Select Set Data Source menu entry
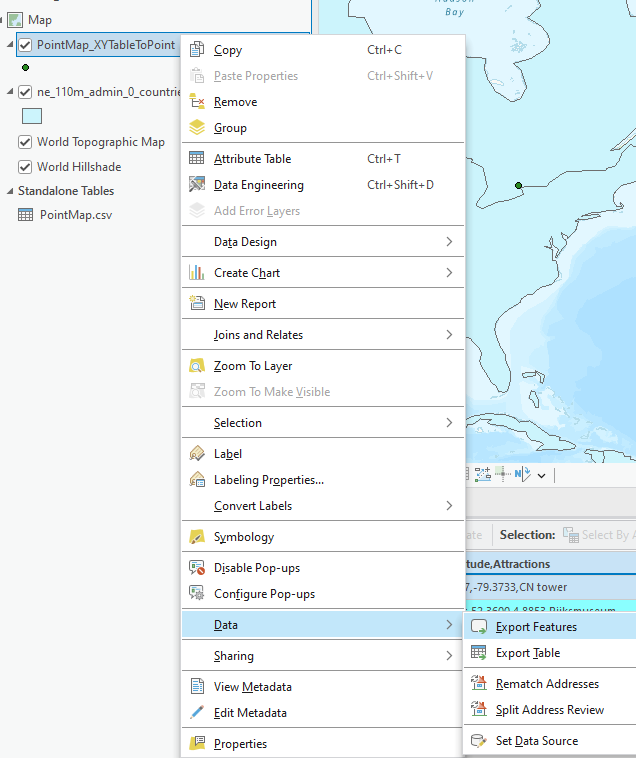The image size is (636, 758). click(x=550, y=741)
